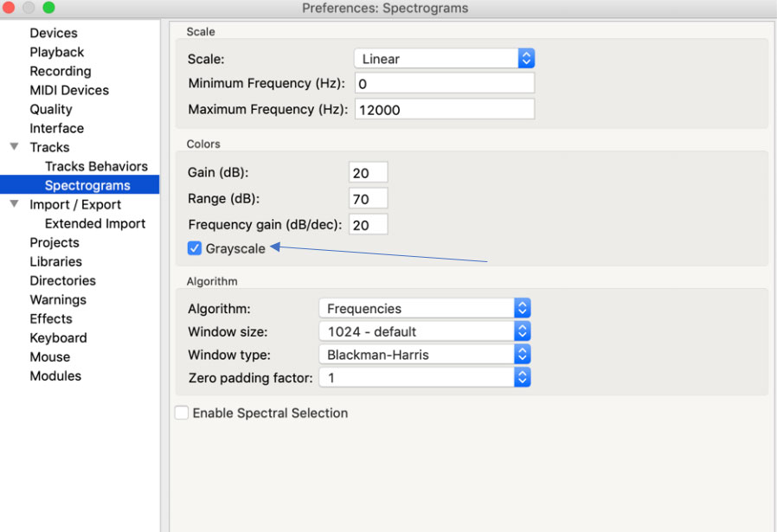Click the Minimum Frequency input field
The height and width of the screenshot is (532, 777).
point(444,84)
